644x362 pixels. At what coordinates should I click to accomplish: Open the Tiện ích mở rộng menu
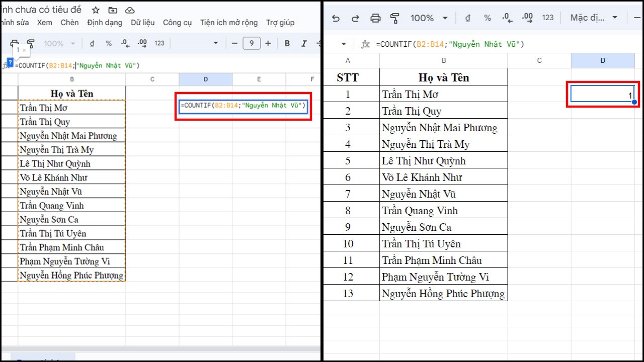click(229, 23)
